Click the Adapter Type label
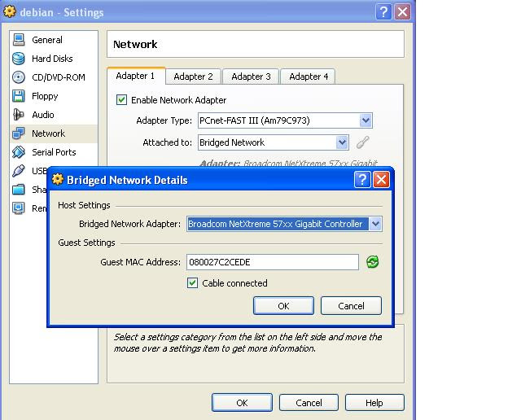This screenshot has height=420, width=521. pos(164,120)
